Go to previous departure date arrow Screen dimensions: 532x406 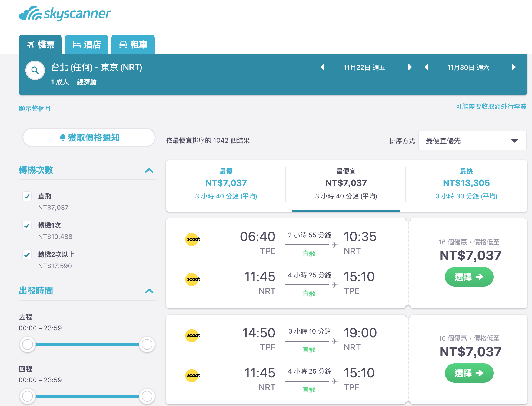322,67
